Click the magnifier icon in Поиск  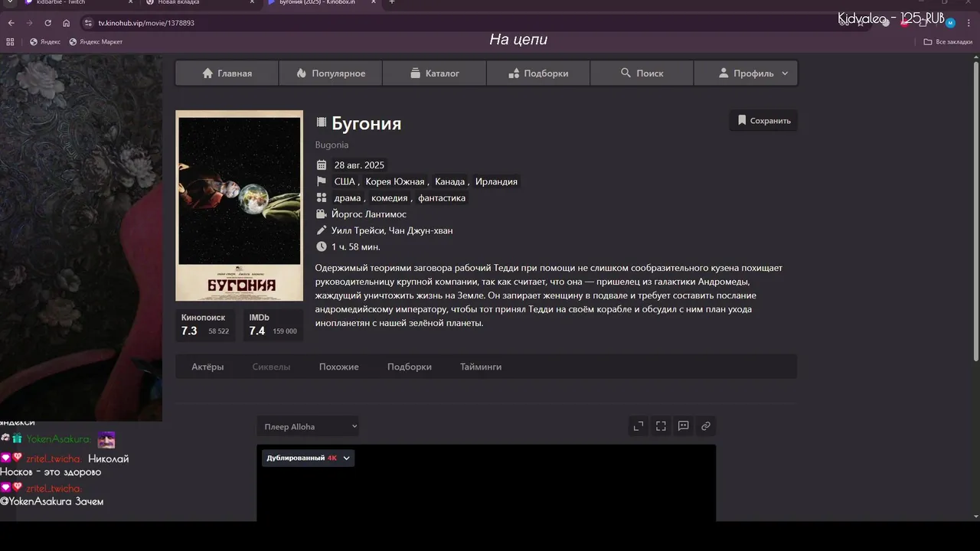point(626,73)
